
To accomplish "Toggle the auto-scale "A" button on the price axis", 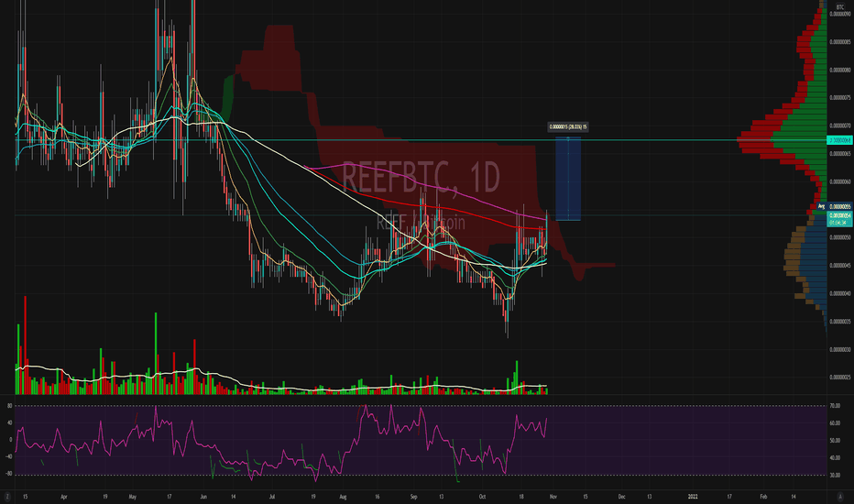I will pyautogui.click(x=840, y=497).
